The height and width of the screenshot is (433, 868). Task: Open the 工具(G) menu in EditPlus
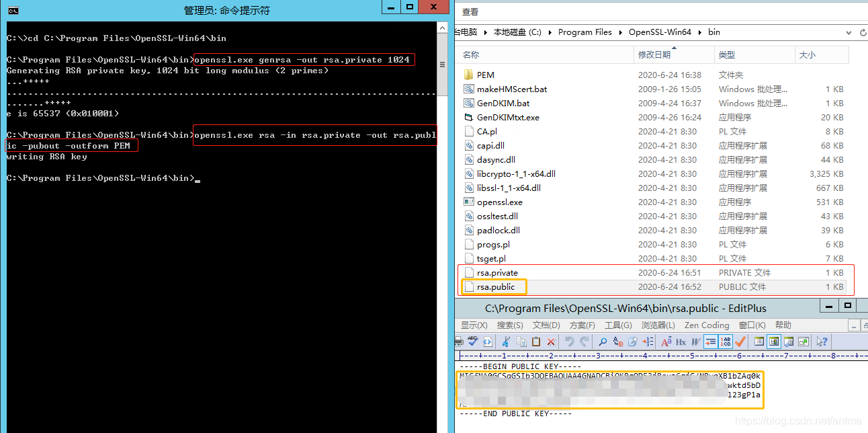[x=618, y=325]
